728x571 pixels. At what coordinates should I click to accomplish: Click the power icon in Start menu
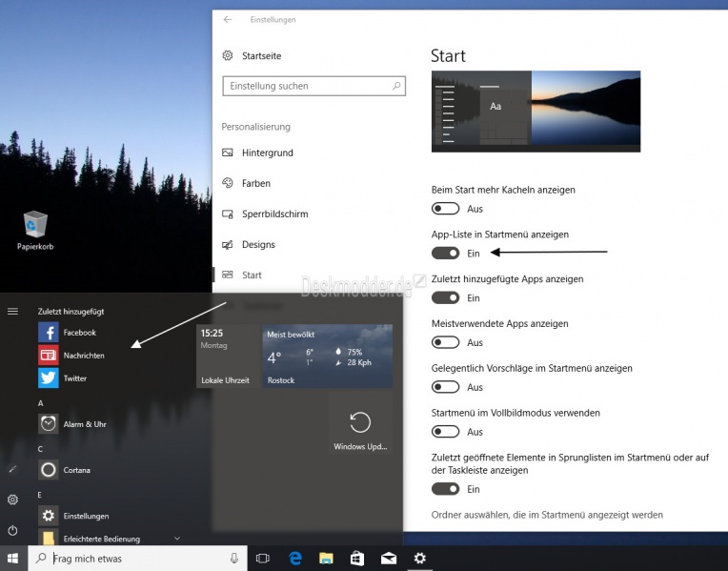pyautogui.click(x=12, y=530)
